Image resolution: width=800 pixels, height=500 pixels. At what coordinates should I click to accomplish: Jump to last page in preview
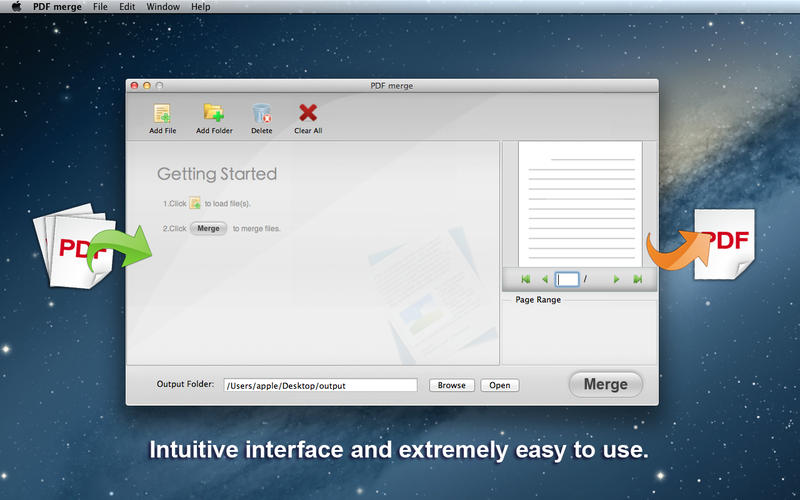pyautogui.click(x=637, y=280)
